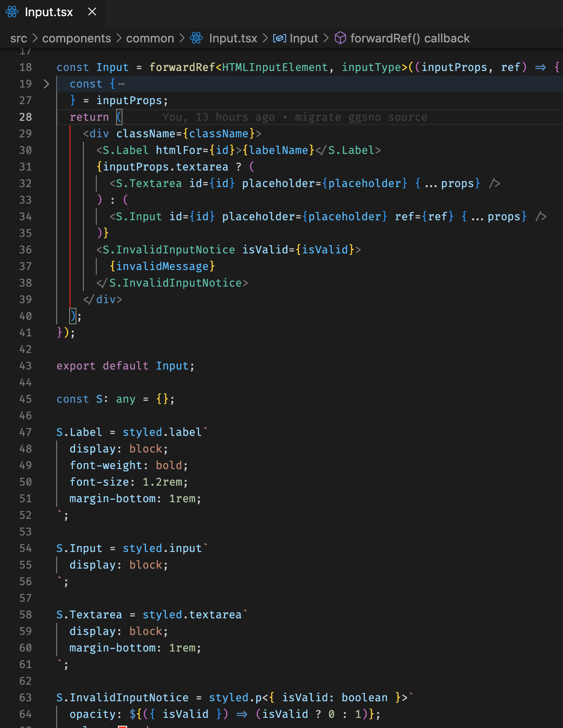The width and height of the screenshot is (563, 728).
Task: Click the red color swatch on last line
Action: click(123, 727)
